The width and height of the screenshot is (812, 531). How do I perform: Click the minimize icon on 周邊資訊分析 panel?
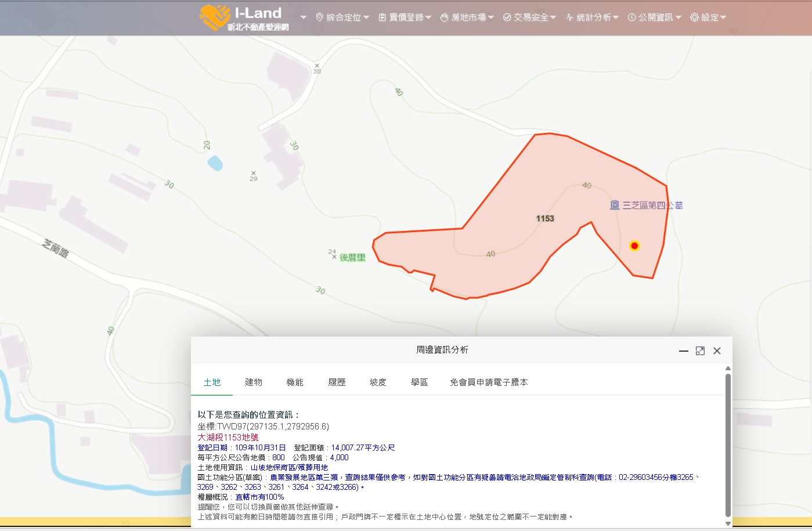683,351
